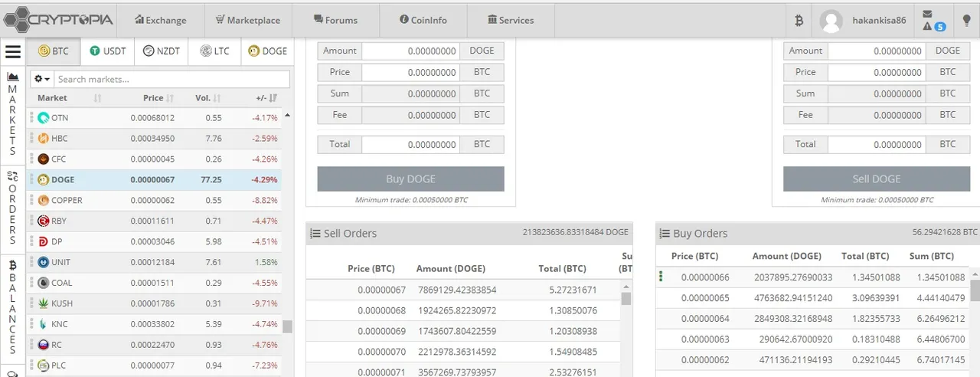This screenshot has width=980, height=377.
Task: Click the sell Amount input field
Action: coord(876,51)
